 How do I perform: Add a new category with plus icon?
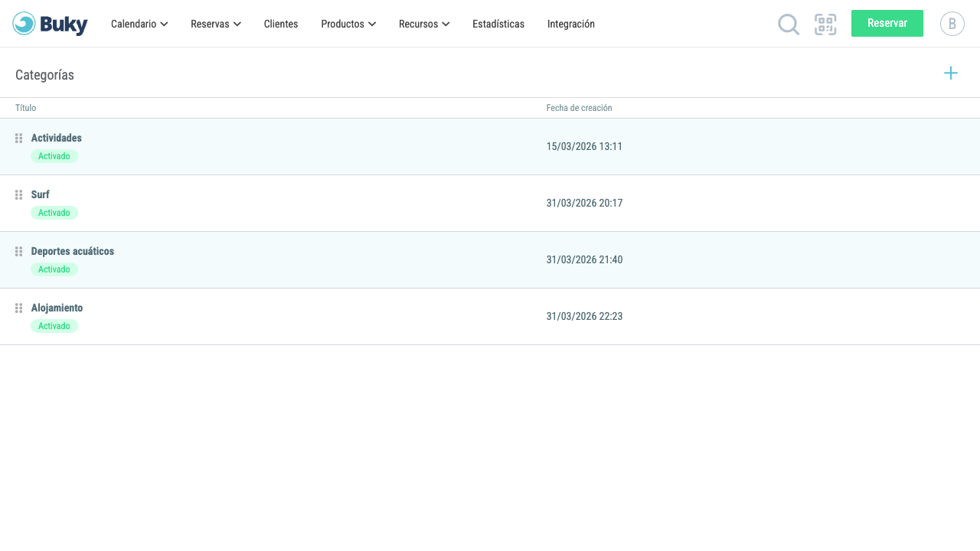[951, 73]
